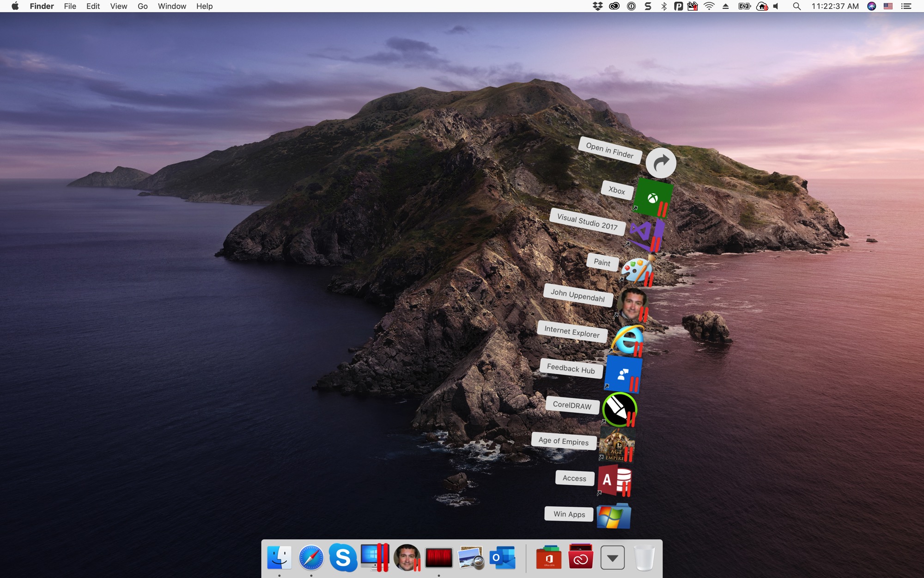Image resolution: width=924 pixels, height=578 pixels.
Task: Expand the Downloads stack in the Dock
Action: 612,558
